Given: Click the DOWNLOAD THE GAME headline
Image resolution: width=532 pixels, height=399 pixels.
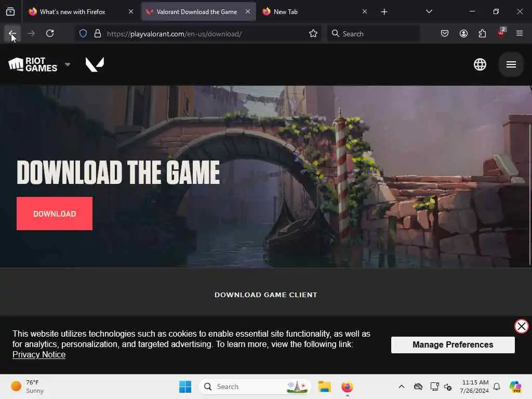Looking at the screenshot, I should click(118, 172).
